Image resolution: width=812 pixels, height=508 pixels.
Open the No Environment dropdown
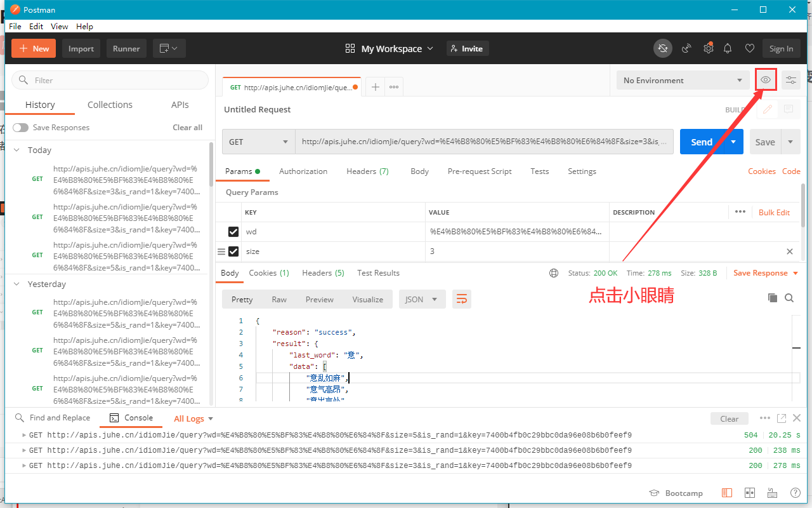[683, 80]
